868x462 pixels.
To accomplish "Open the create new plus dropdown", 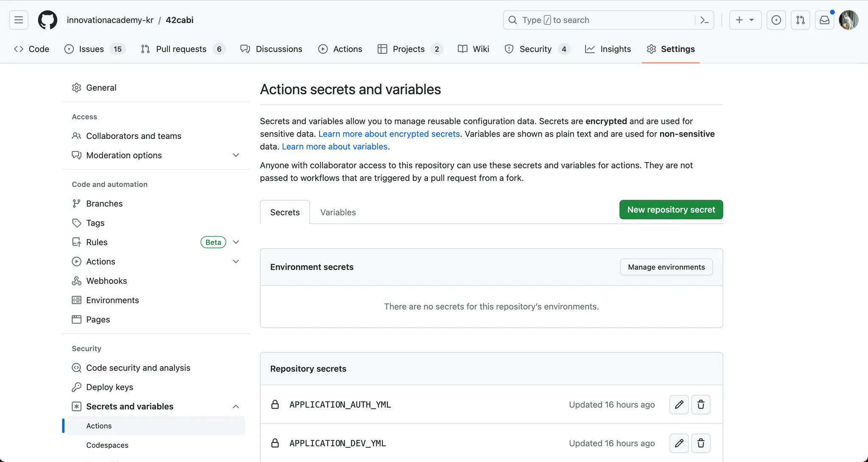I will coord(745,20).
